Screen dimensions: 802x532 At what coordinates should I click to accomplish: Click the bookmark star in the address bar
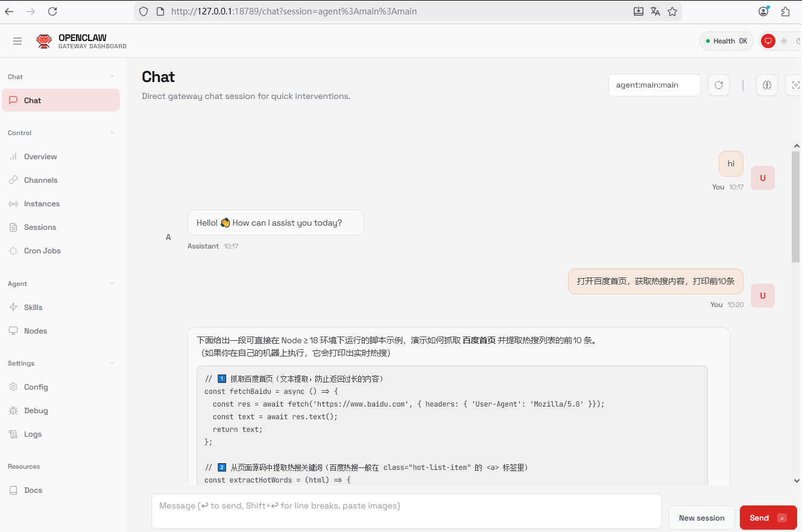coord(672,11)
